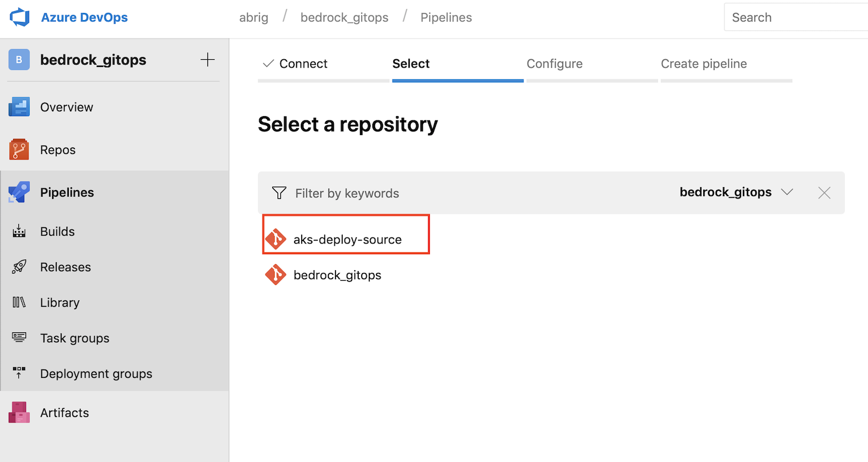
Task: Click the Artifacts icon in sidebar
Action: click(x=19, y=413)
